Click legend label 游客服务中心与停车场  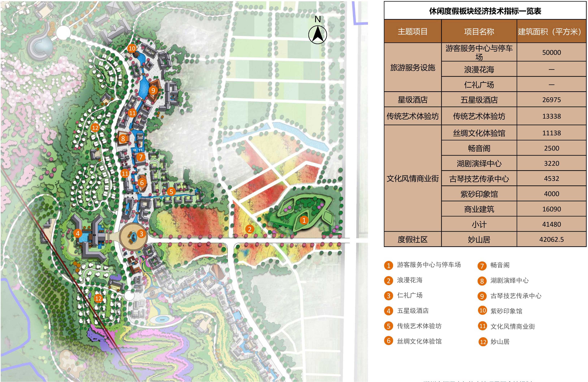429,265
